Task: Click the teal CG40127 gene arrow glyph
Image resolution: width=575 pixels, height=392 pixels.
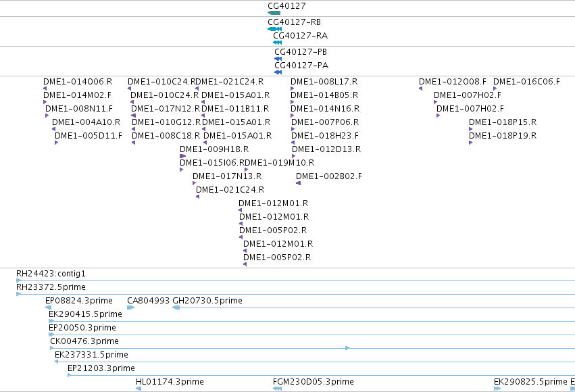Action: point(274,13)
